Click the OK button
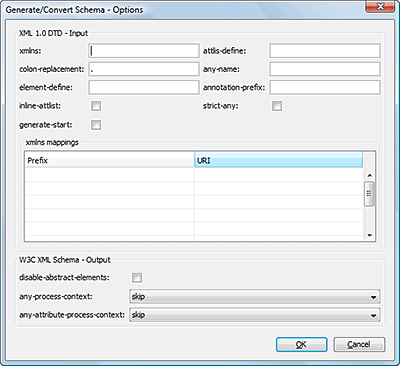Screen dimensions: 400x366 [302, 344]
